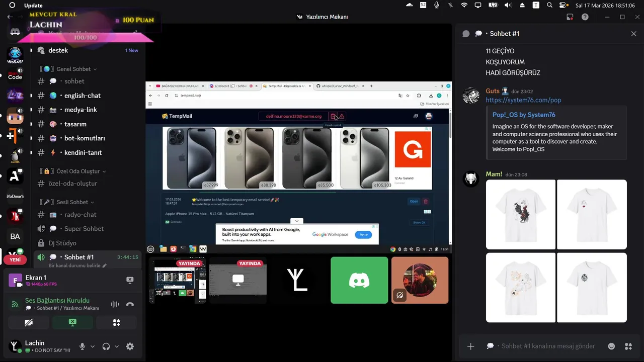Open noise suppression waveform settings

click(x=115, y=304)
